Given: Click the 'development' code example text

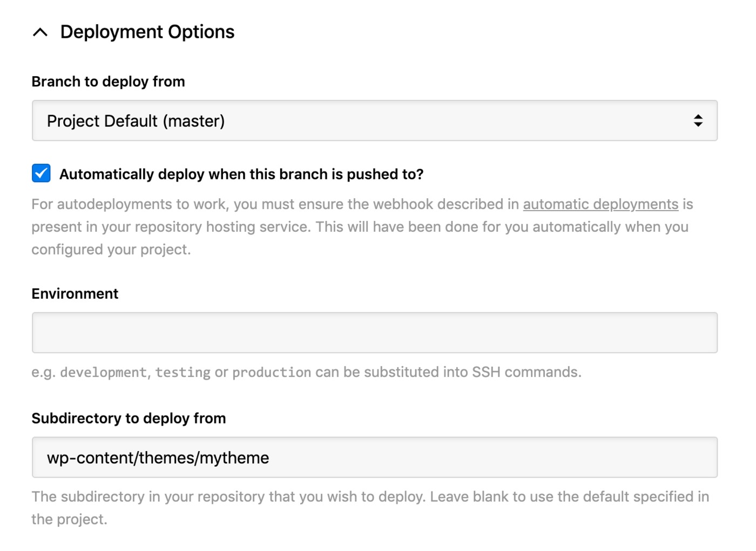Looking at the screenshot, I should click(x=103, y=372).
